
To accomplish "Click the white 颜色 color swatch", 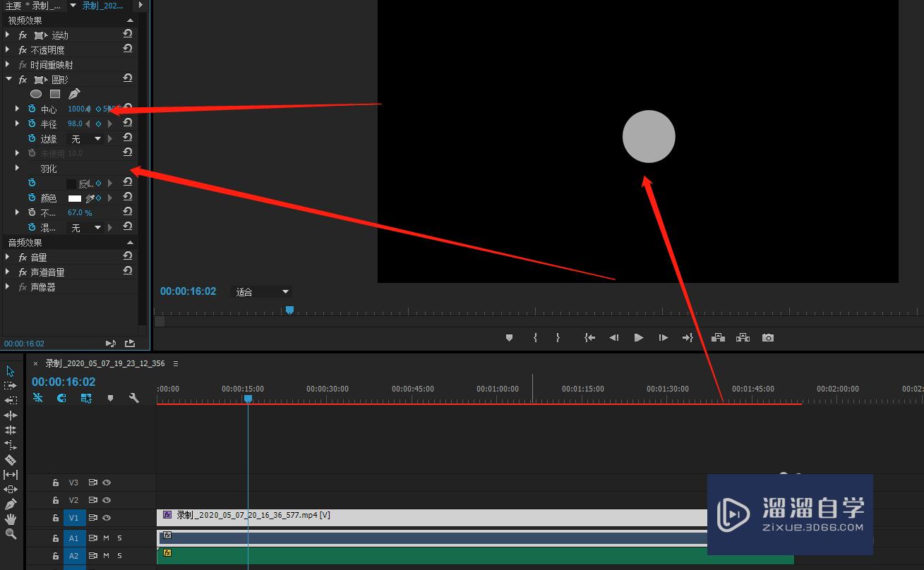I will [x=74, y=198].
